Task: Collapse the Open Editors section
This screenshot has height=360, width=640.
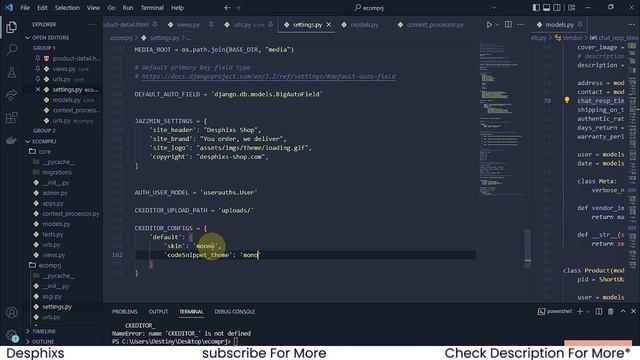Action: pyautogui.click(x=51, y=38)
